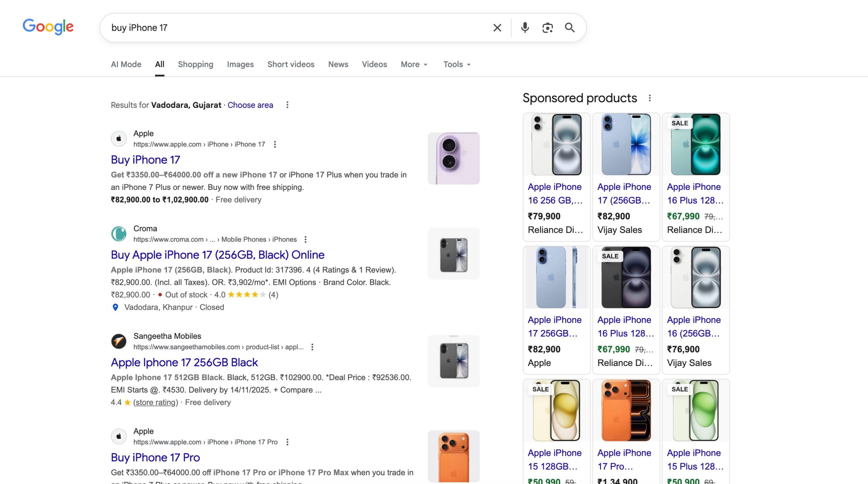The height and width of the screenshot is (484, 868).
Task: Open Buy Apple iPhone 17 (256GB, Black) Online link
Action: 217,255
